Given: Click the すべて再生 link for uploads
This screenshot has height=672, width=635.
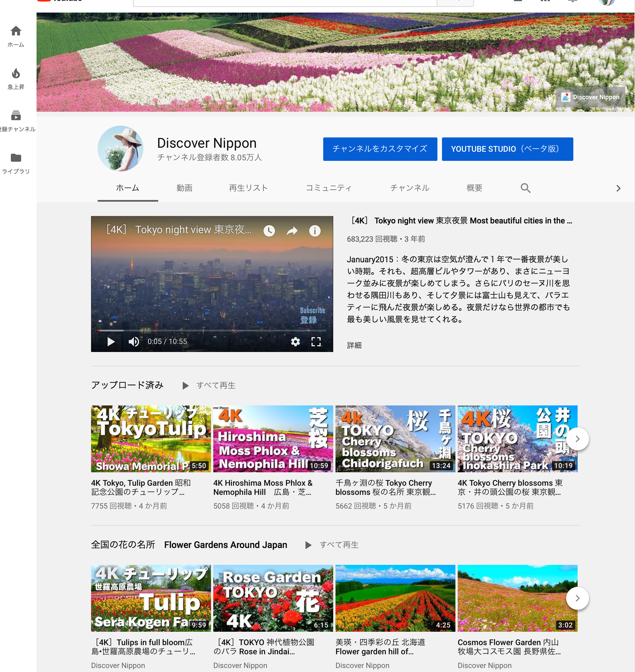Looking at the screenshot, I should (x=216, y=385).
